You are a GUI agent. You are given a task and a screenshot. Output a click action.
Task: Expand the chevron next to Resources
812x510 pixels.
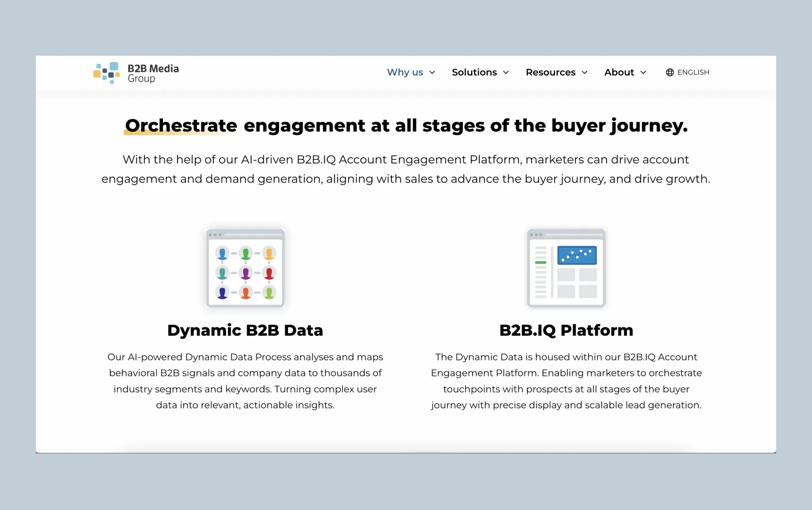pos(584,72)
